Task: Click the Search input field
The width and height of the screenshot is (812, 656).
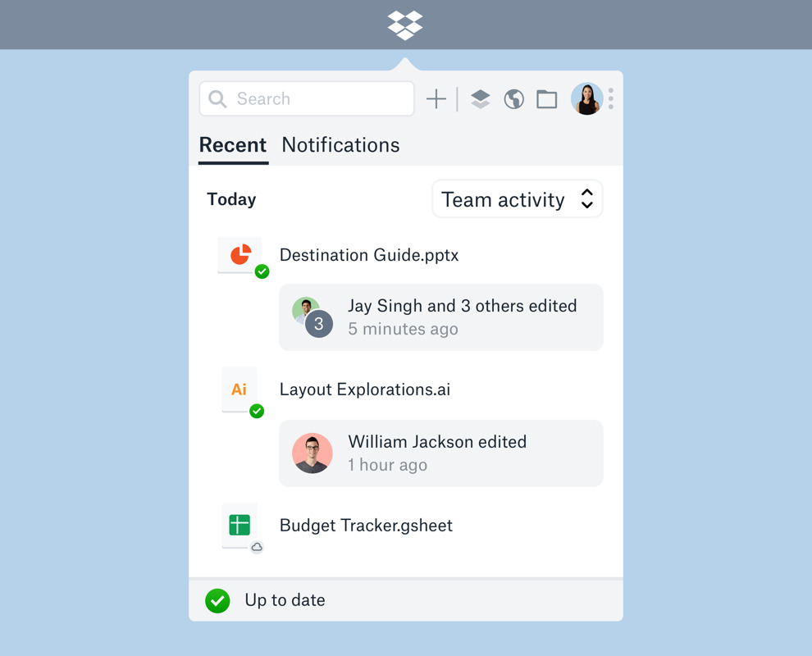Action: pos(307,98)
